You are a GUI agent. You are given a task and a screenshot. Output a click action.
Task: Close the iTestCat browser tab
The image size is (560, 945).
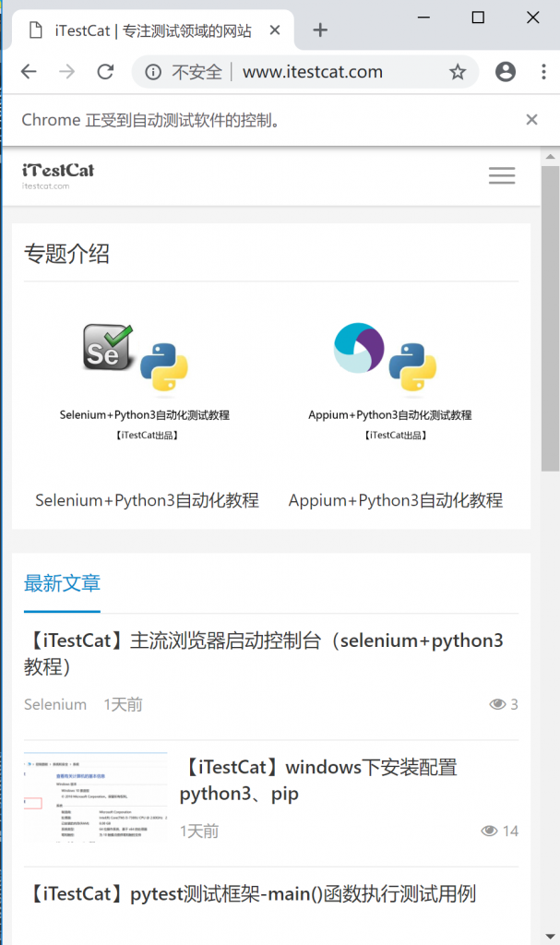coord(275,30)
